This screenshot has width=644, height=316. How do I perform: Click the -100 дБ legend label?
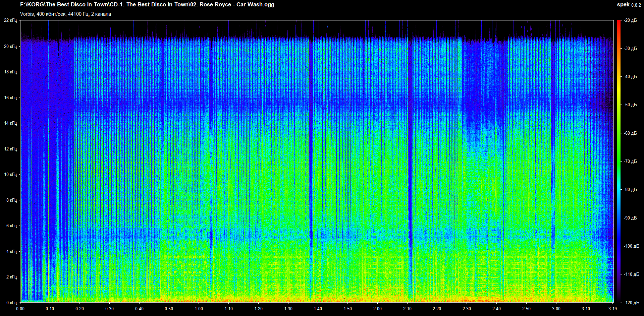point(632,246)
